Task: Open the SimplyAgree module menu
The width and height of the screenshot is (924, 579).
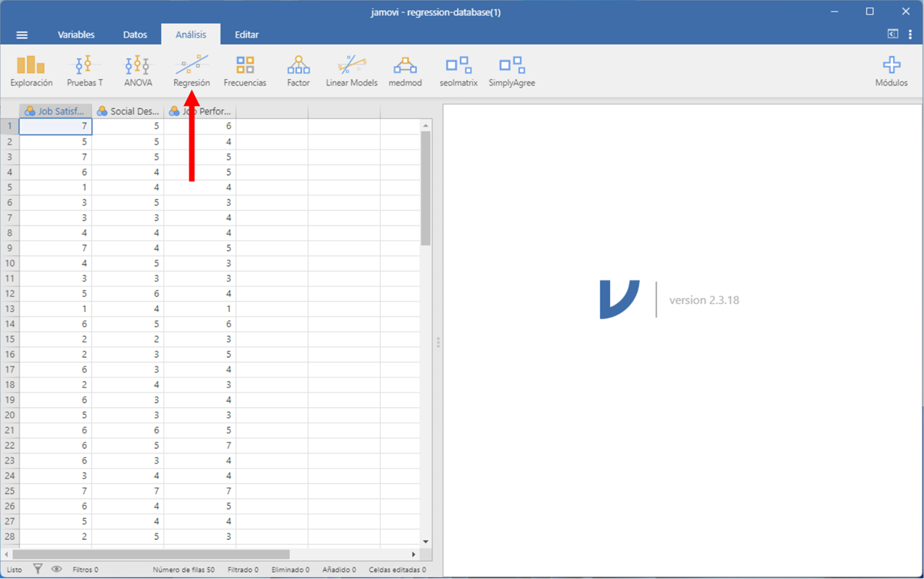Action: click(x=511, y=71)
